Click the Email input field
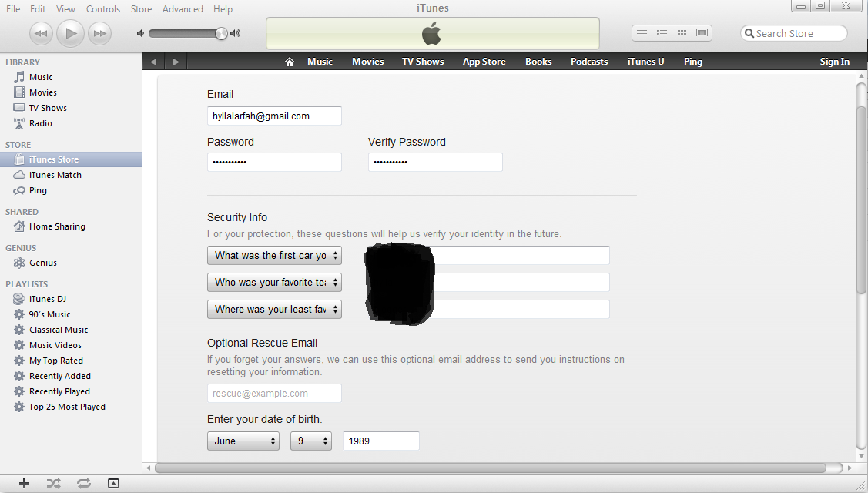The image size is (868, 493). (x=274, y=116)
